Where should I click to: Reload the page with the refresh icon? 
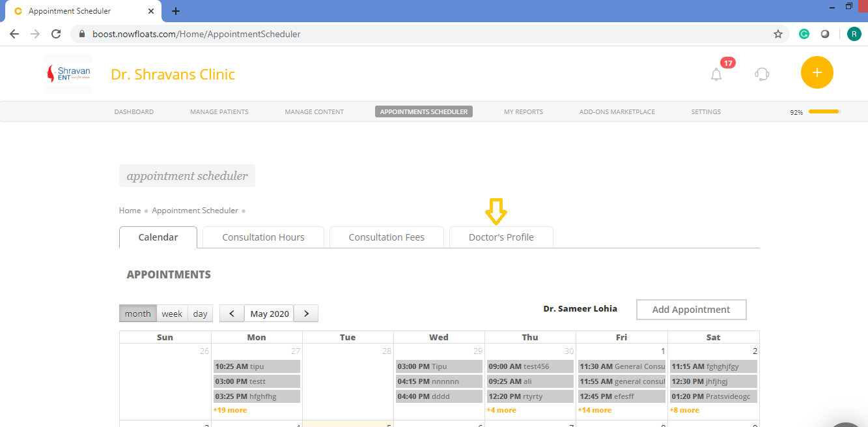pos(57,34)
